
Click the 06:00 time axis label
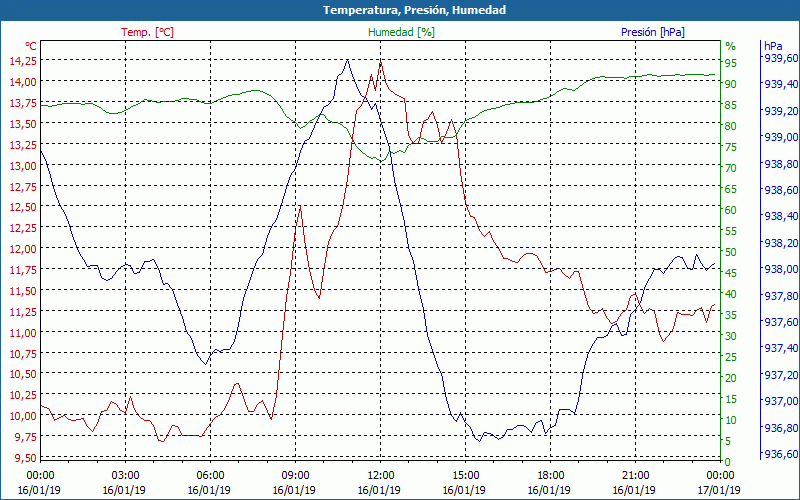[210, 476]
